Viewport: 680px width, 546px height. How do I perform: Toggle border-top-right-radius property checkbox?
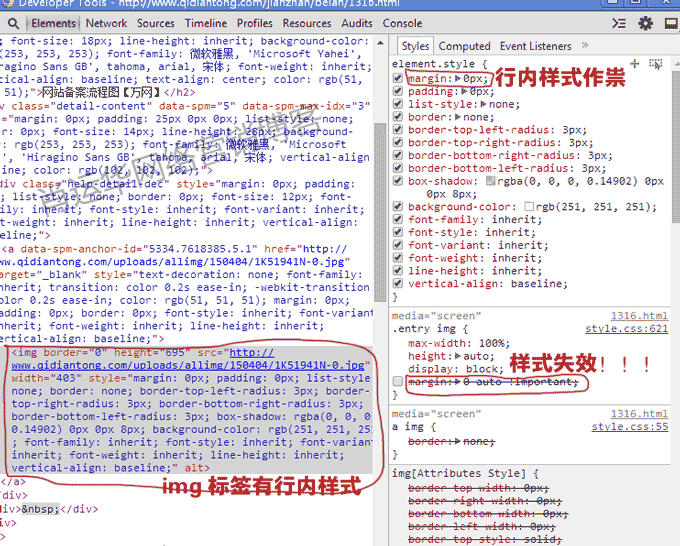pyautogui.click(x=398, y=142)
